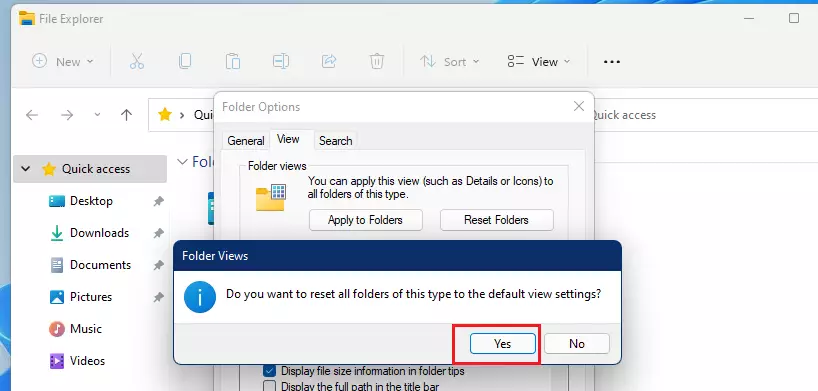
Task: Click the Rename icon in toolbar
Action: pos(281,62)
